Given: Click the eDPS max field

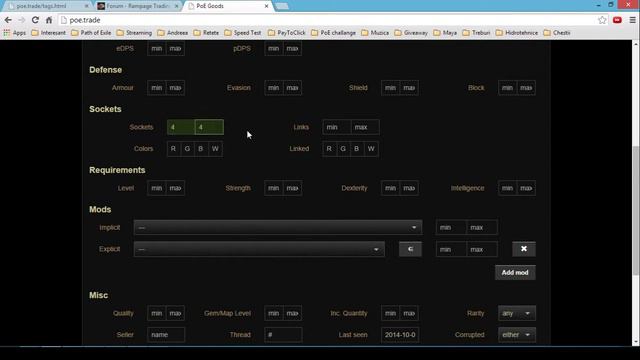Looking at the screenshot, I should 176,48.
